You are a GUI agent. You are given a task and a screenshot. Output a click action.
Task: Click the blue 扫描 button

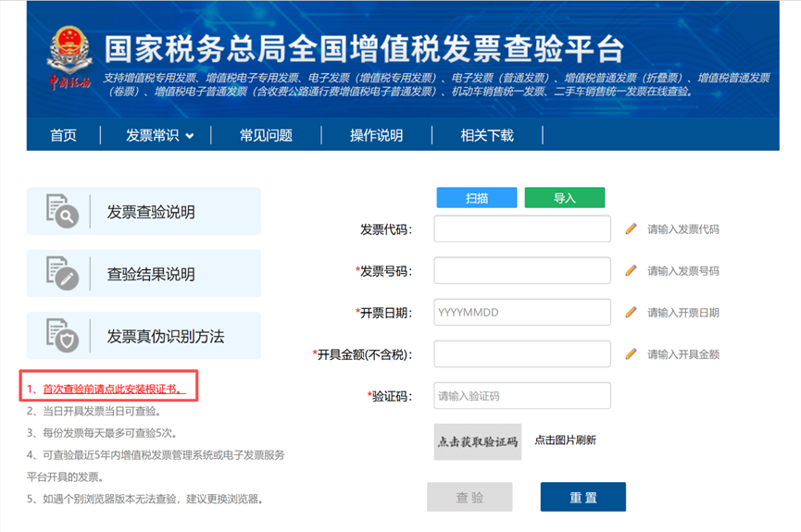tap(477, 198)
